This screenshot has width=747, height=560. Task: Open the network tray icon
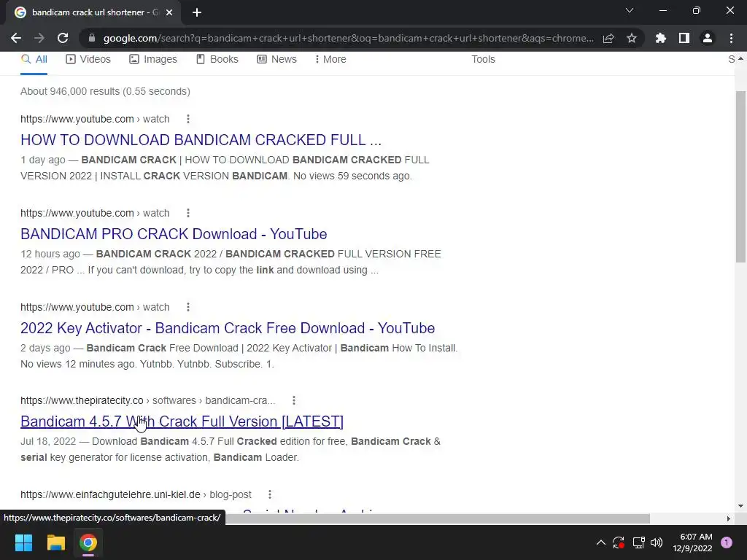638,542
